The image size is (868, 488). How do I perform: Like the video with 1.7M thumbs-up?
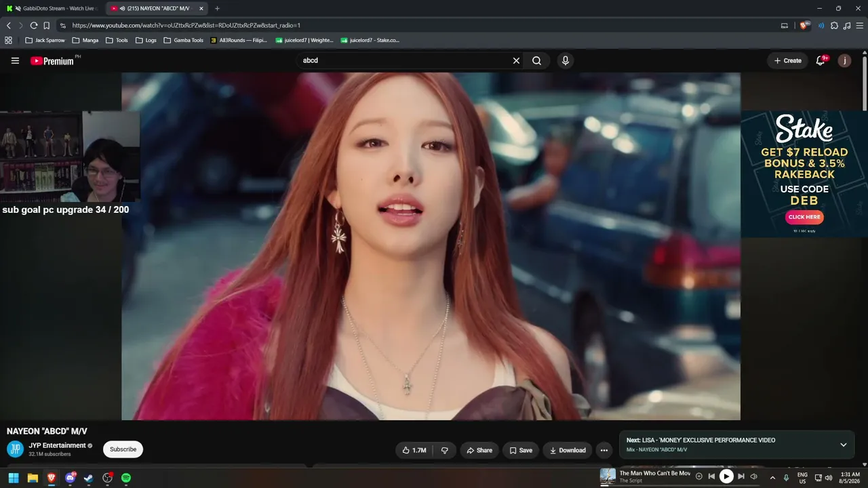pyautogui.click(x=414, y=450)
